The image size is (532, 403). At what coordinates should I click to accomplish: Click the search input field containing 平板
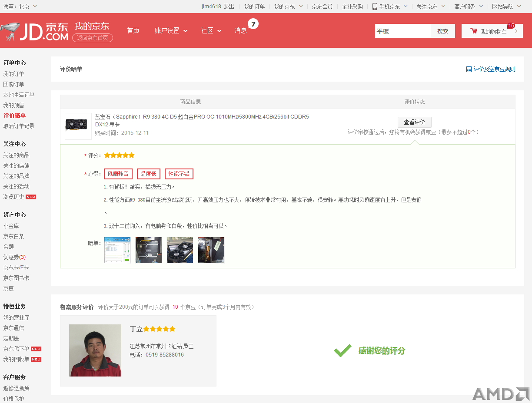(x=403, y=31)
